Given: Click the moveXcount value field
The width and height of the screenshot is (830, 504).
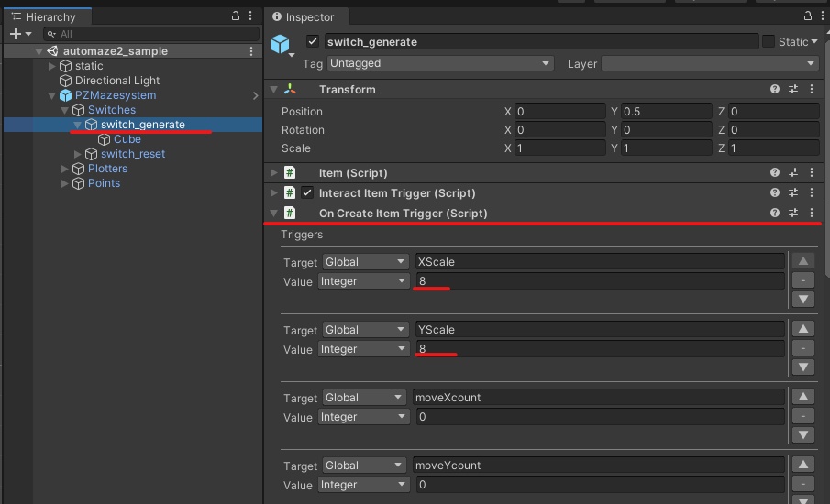Looking at the screenshot, I should tap(600, 417).
